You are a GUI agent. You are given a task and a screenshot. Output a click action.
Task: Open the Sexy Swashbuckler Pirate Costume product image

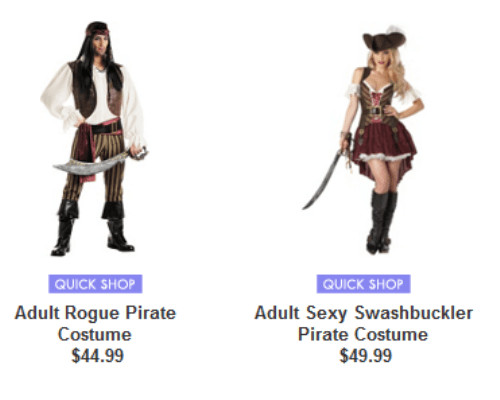363,139
